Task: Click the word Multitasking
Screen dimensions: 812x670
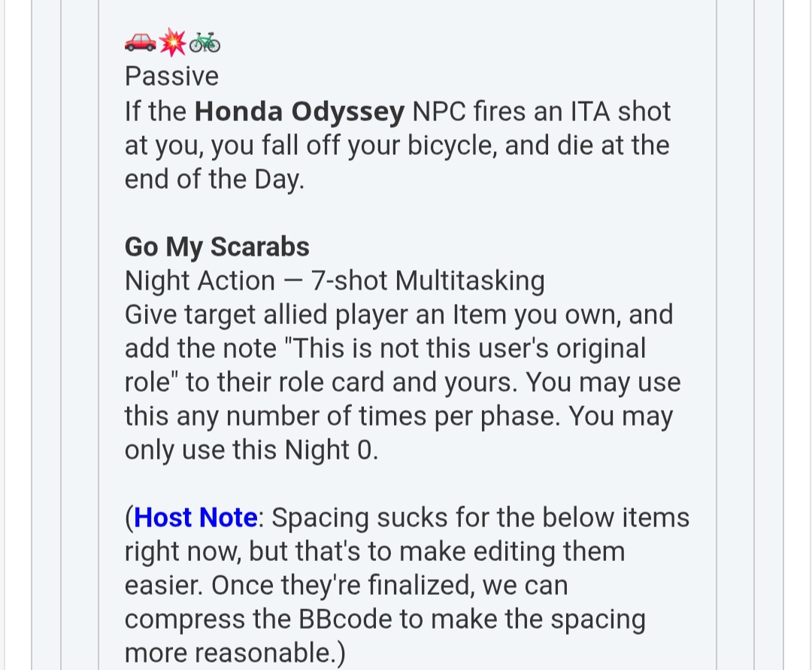Action: tap(470, 280)
